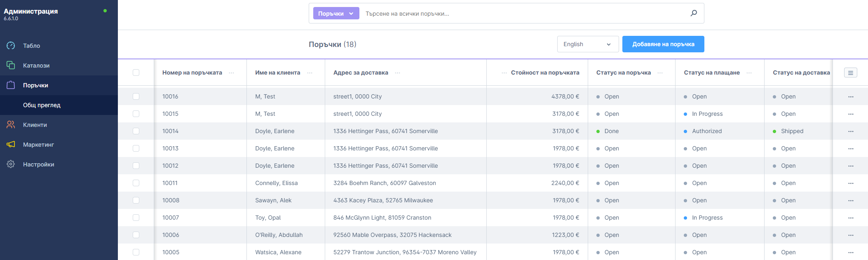This screenshot has height=260, width=868.
Task: Click the search magnifier icon
Action: click(694, 13)
